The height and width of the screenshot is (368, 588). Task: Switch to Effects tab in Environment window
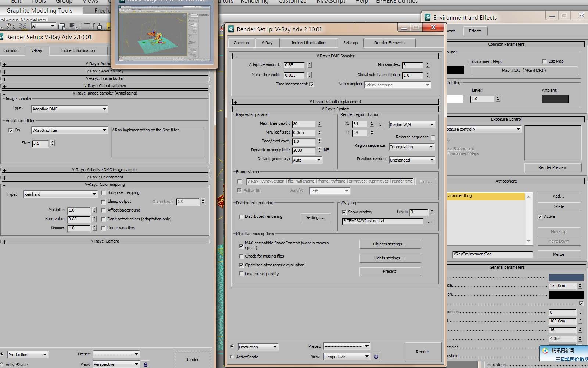475,31
